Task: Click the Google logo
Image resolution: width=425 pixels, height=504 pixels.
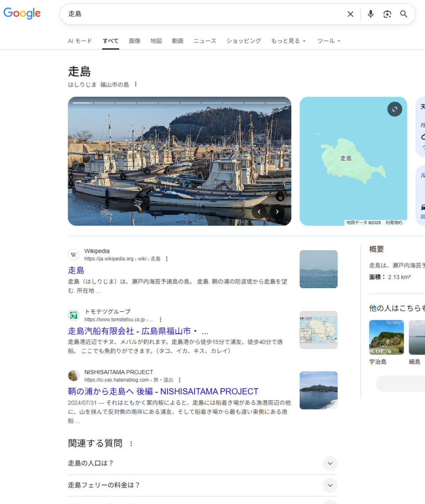Action: tap(22, 13)
